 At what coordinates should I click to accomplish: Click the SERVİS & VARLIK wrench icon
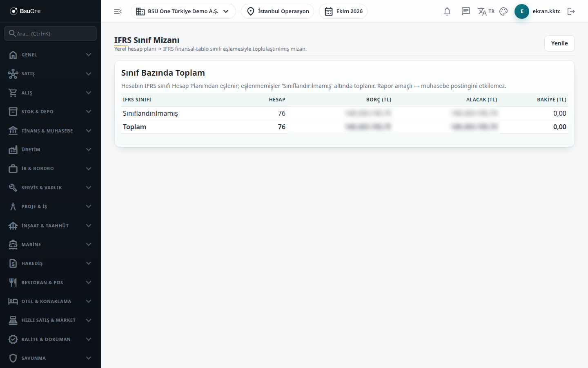(13, 188)
